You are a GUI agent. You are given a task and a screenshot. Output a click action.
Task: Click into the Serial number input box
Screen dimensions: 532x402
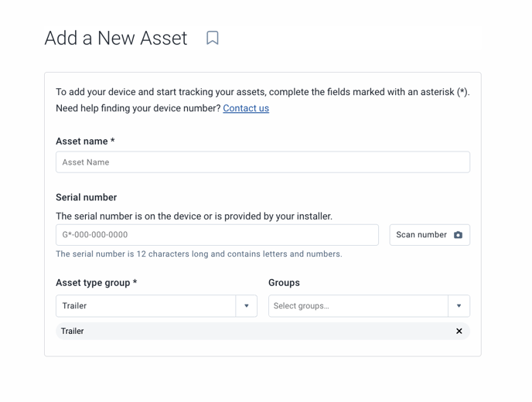pos(217,235)
